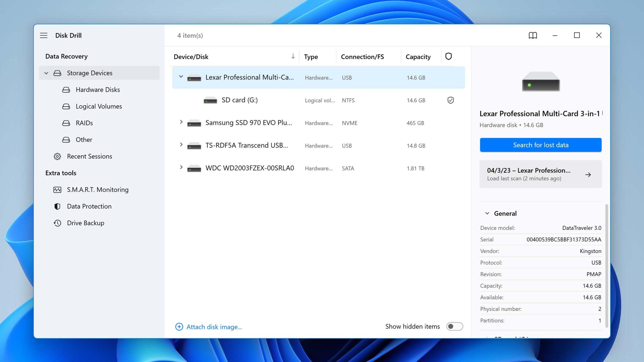This screenshot has height=362, width=644.
Task: Open RAIDs in sidebar
Action: pos(84,123)
